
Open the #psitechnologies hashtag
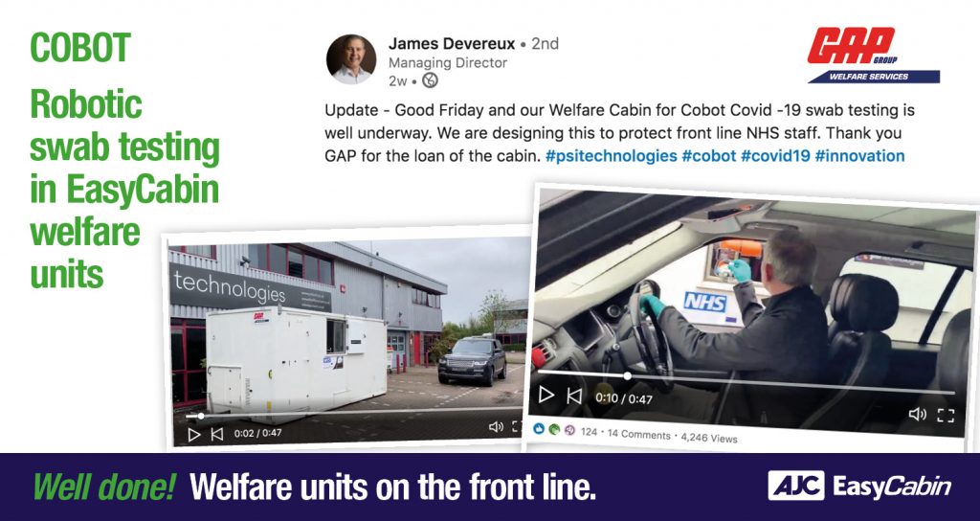[611, 156]
